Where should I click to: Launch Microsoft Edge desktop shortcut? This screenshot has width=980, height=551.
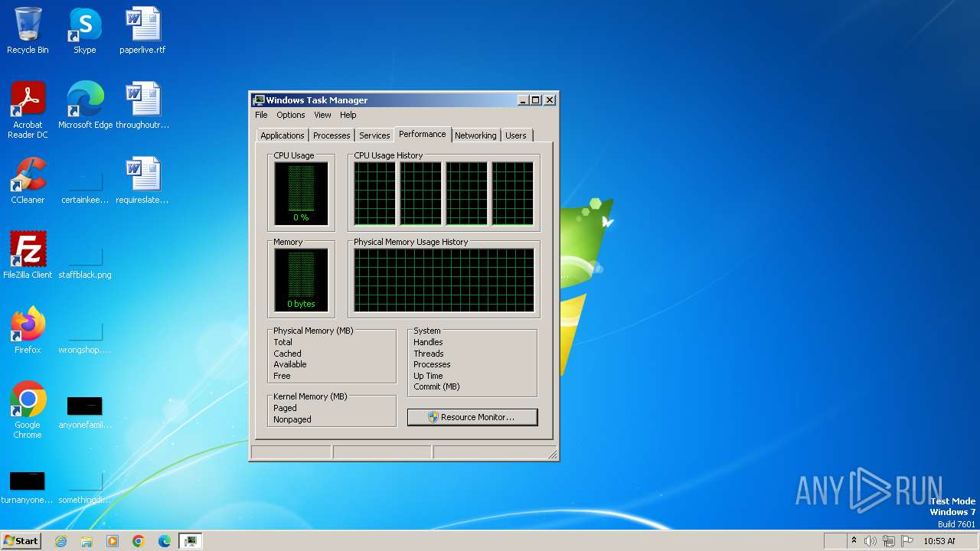85,106
